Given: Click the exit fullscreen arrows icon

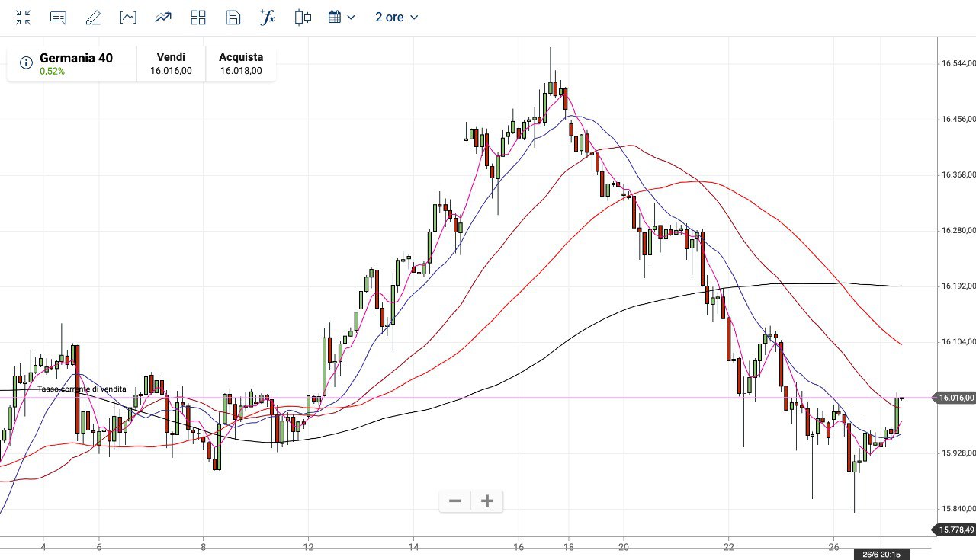Looking at the screenshot, I should click(24, 18).
